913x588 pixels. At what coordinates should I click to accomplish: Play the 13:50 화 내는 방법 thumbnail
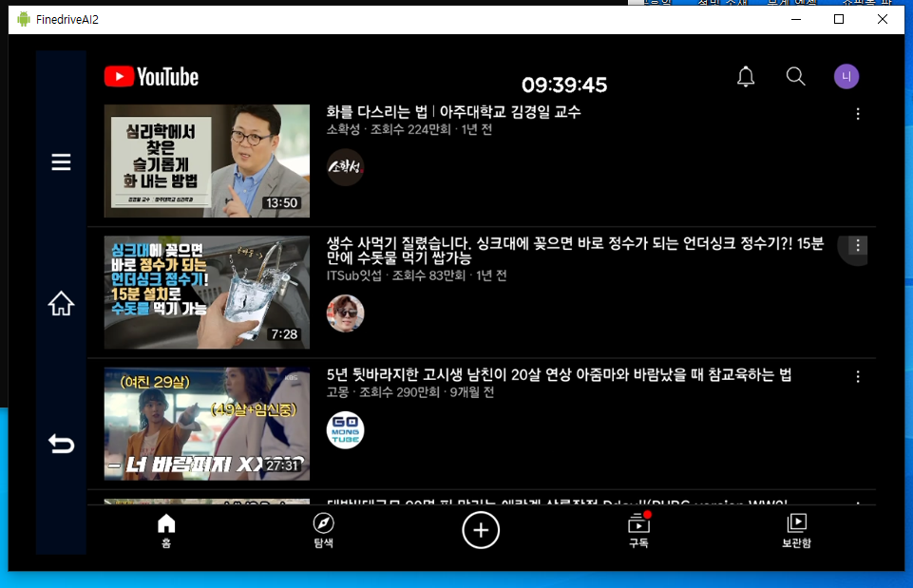[x=207, y=161]
